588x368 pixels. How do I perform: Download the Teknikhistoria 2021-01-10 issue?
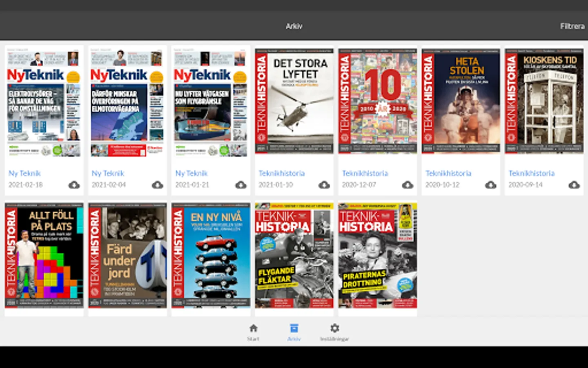pos(324,185)
